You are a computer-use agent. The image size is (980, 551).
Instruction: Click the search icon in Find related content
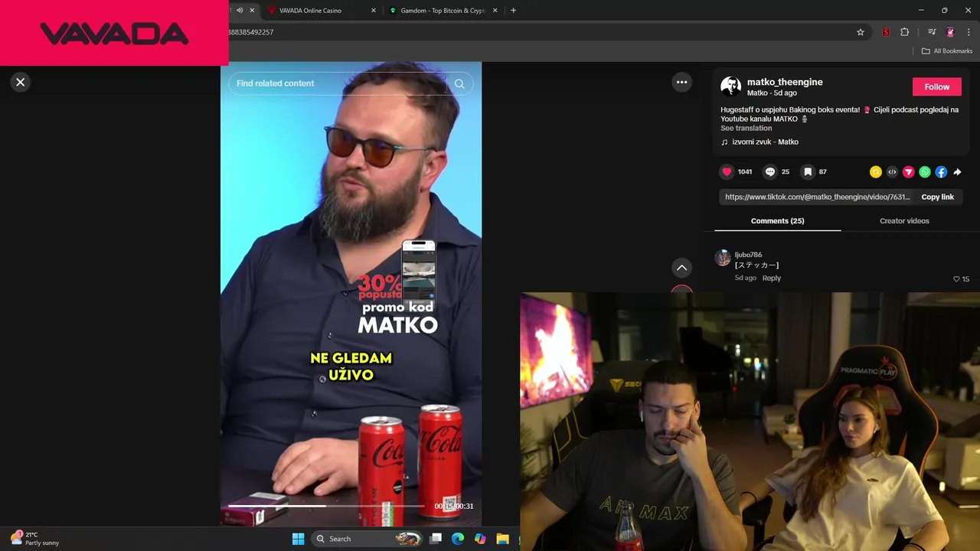coord(459,83)
